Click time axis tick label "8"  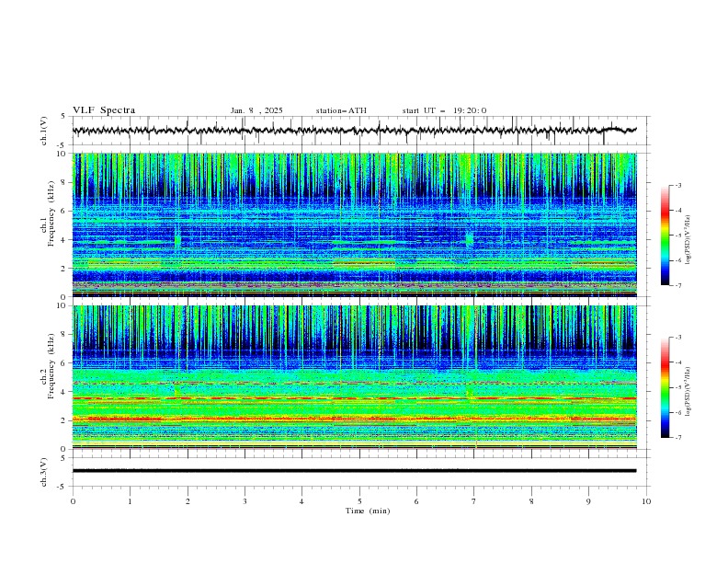point(531,501)
